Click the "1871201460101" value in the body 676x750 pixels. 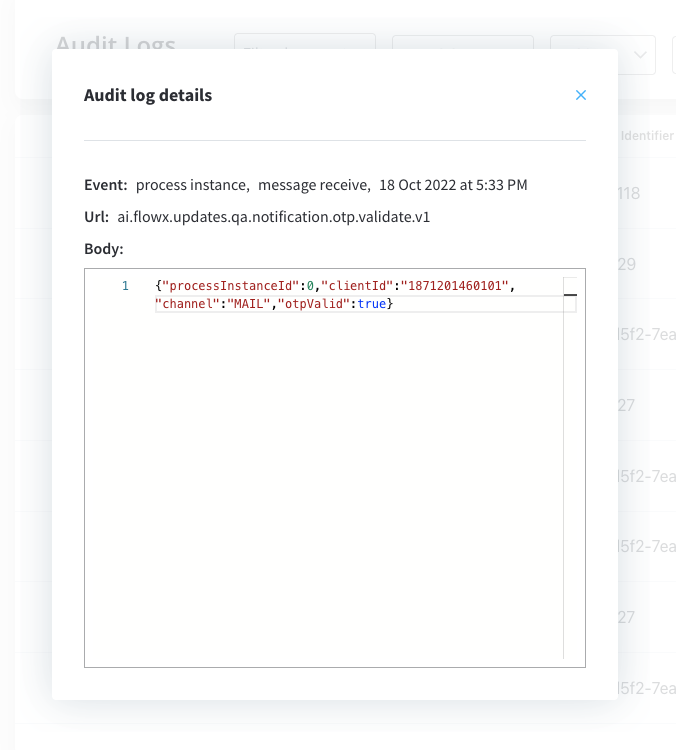[x=454, y=286]
